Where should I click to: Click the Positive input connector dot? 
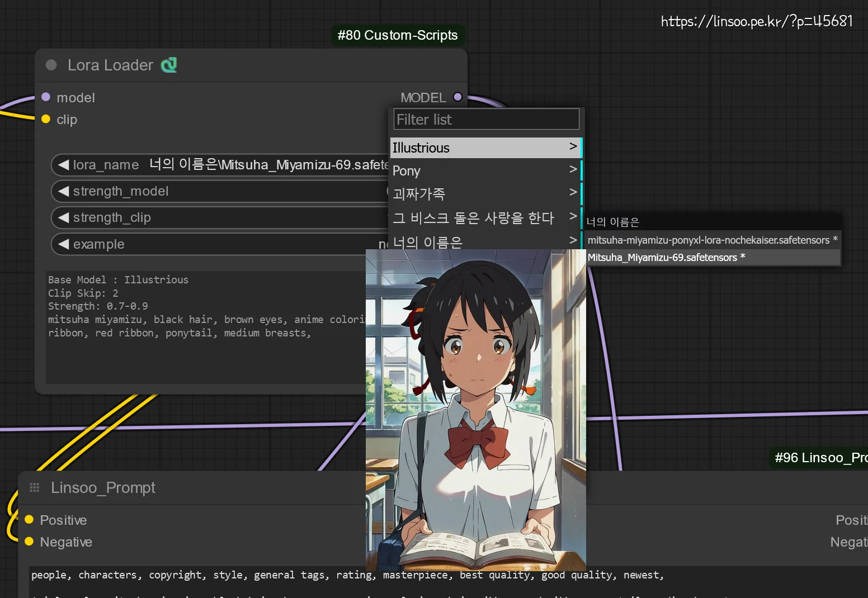pos(29,519)
